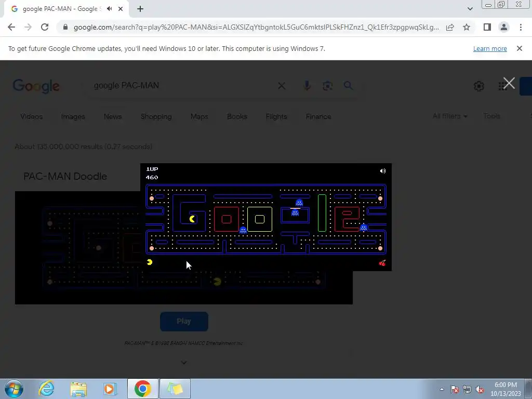Image resolution: width=532 pixels, height=399 pixels.
Task: Click the Pac-Man lives icon below the maze
Action: pyautogui.click(x=150, y=262)
